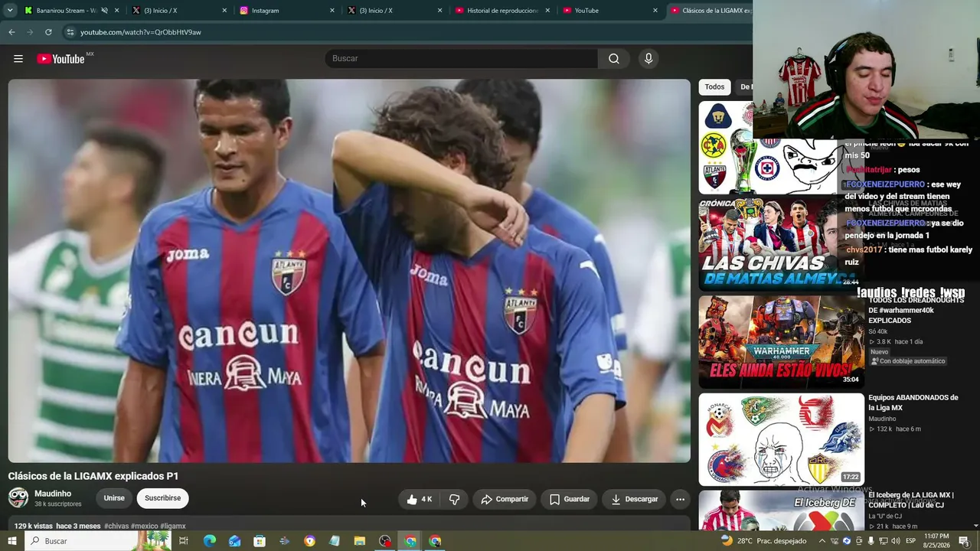Focus the YouTube Buscar search field
The height and width of the screenshot is (551, 980).
coord(462,59)
